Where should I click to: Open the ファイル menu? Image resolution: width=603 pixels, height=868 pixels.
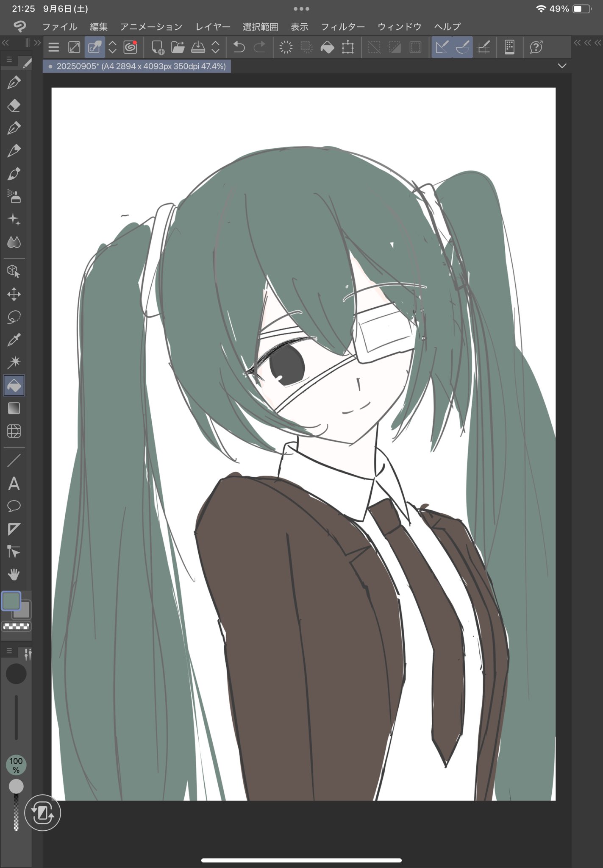(x=60, y=27)
